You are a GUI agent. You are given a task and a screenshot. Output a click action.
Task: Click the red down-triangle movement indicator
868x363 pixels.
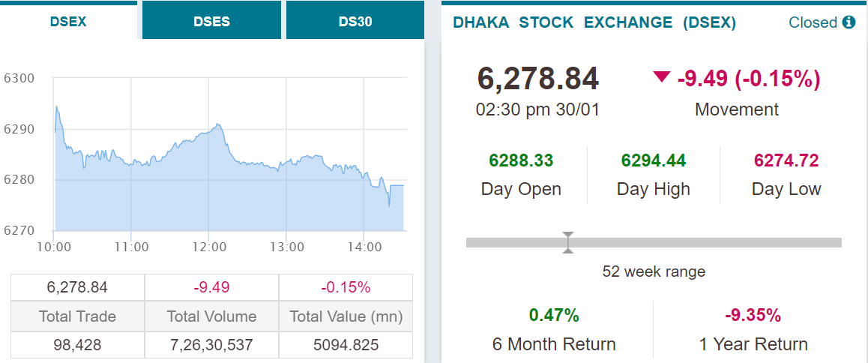click(661, 77)
